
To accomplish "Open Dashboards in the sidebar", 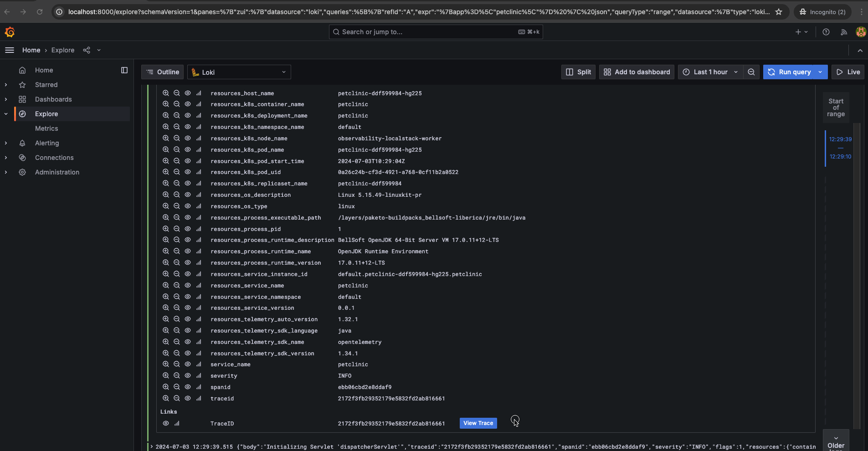I will point(53,99).
